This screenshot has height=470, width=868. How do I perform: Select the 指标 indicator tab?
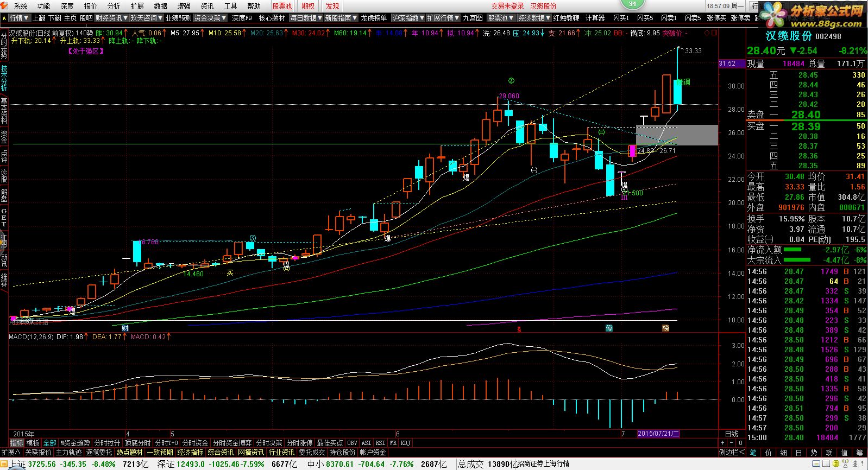tap(16, 443)
